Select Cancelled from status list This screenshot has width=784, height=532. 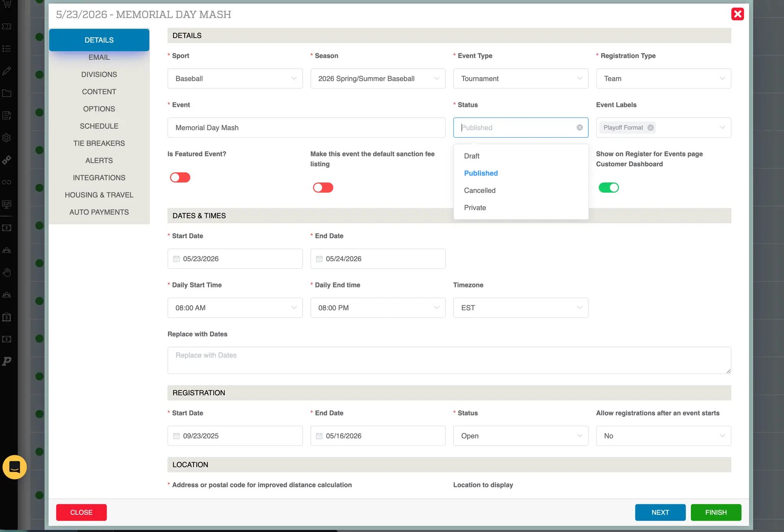pos(521,190)
